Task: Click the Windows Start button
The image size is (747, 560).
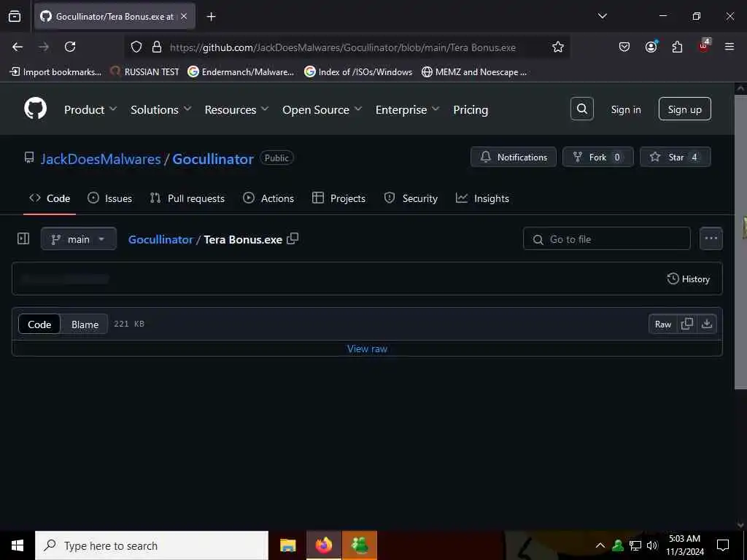Action: pos(18,545)
